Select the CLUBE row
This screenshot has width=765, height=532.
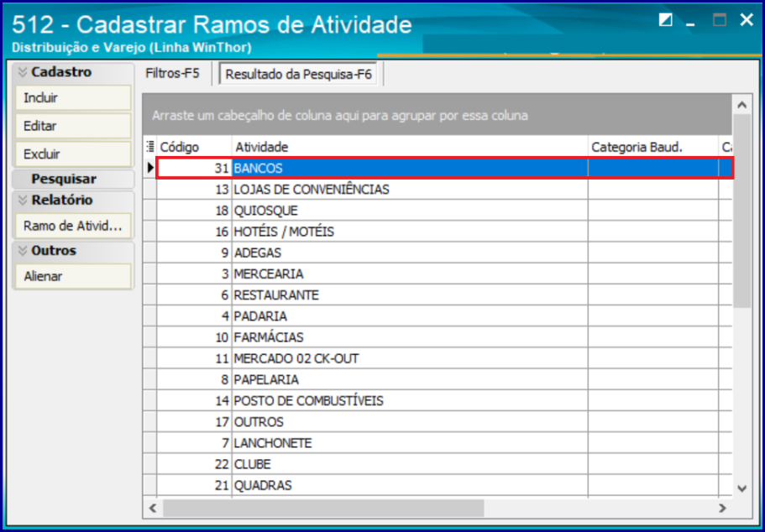click(x=444, y=464)
